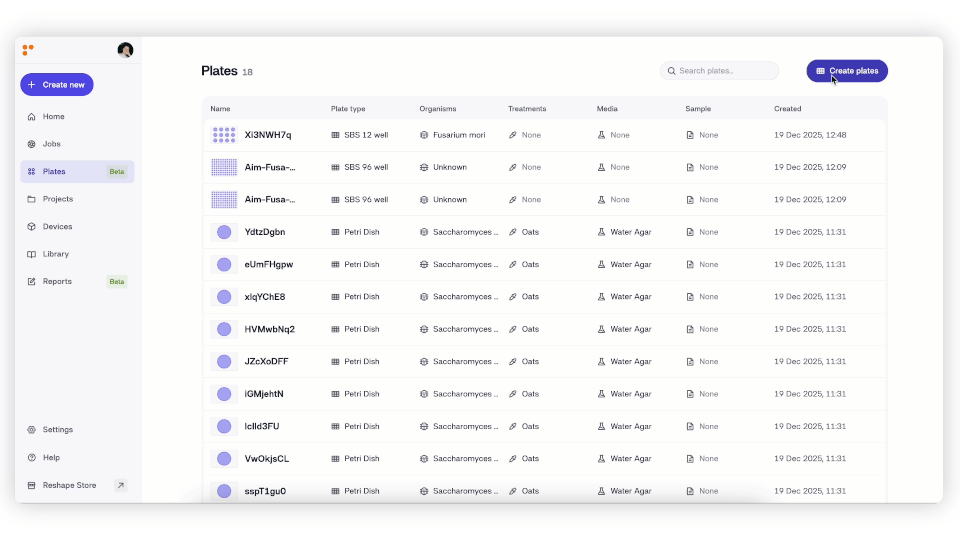The height and width of the screenshot is (540, 960).
Task: Click the Projects folder icon
Action: point(32,199)
